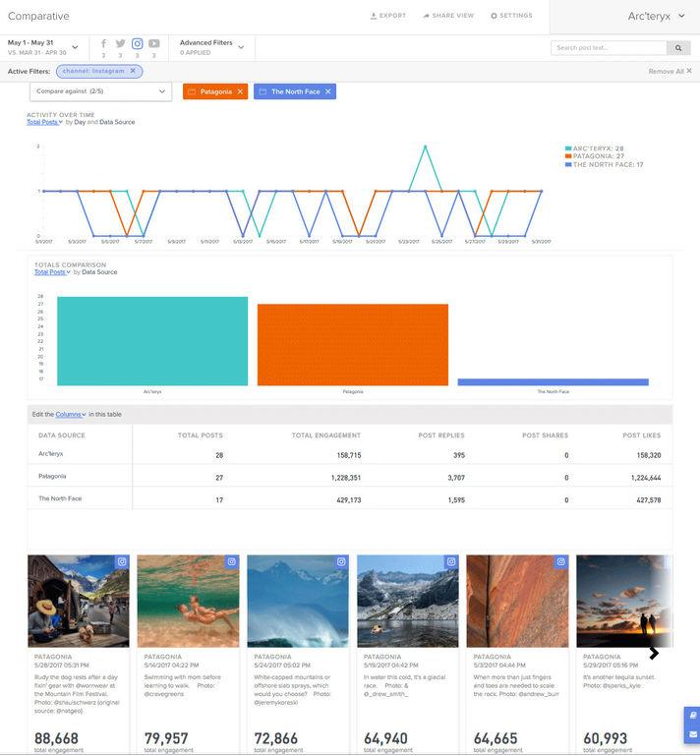Click Instagram badge on the 64,940 post

(451, 562)
